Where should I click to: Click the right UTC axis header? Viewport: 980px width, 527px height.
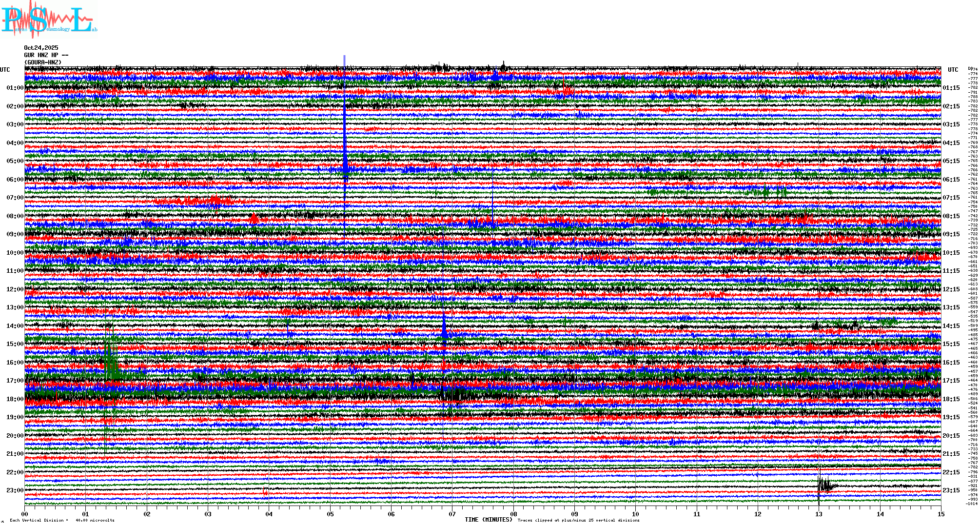click(x=953, y=70)
